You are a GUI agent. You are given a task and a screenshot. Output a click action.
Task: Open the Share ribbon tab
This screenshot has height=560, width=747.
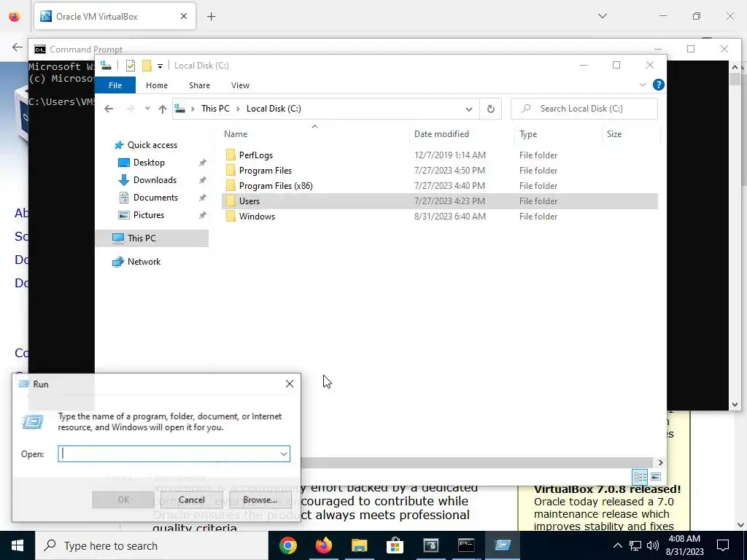tap(199, 85)
